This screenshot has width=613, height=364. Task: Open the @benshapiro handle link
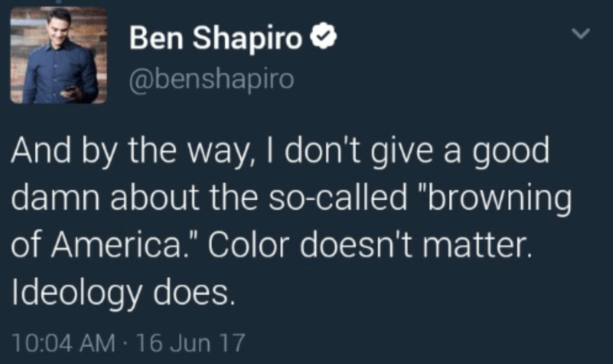click(x=212, y=78)
